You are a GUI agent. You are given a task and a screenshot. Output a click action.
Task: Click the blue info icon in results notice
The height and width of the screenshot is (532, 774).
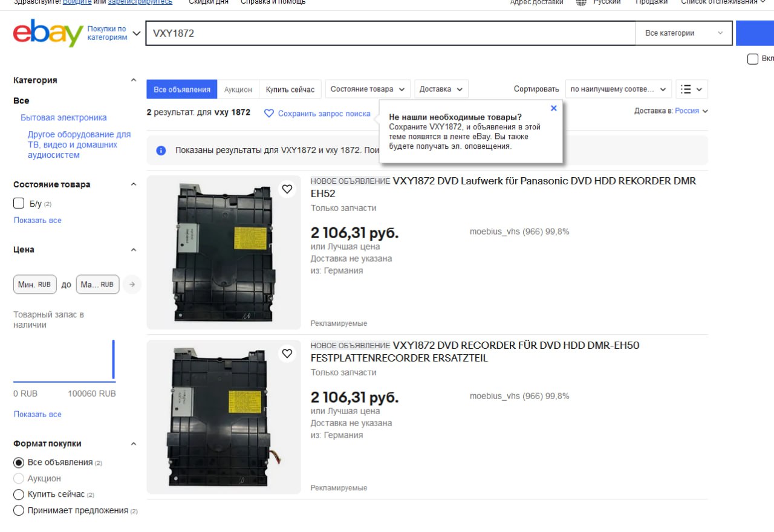point(161,151)
